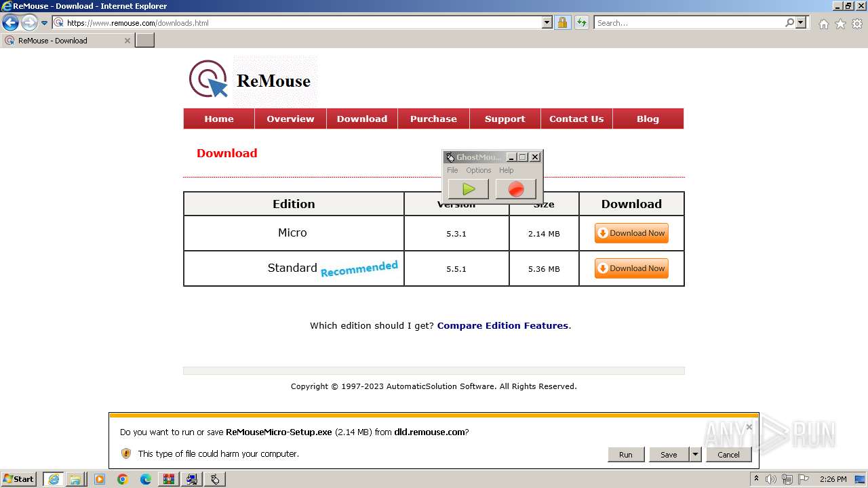Open the network computer taskbar icon

coord(192,479)
